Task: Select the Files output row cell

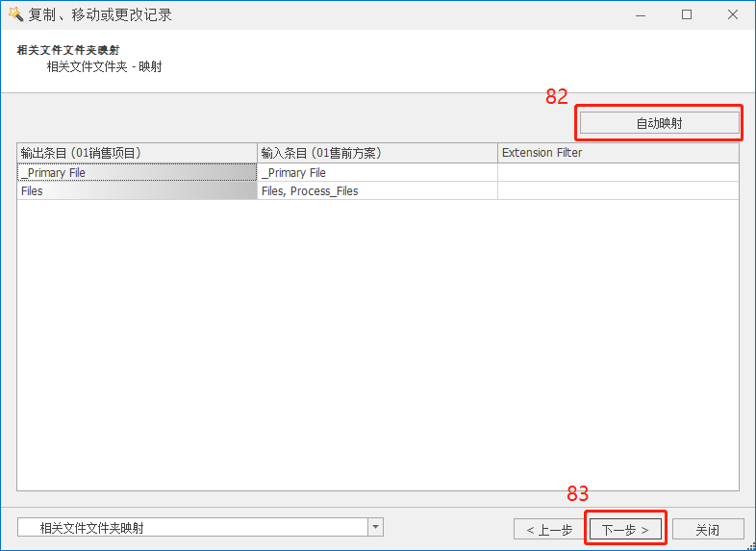Action: pos(137,190)
